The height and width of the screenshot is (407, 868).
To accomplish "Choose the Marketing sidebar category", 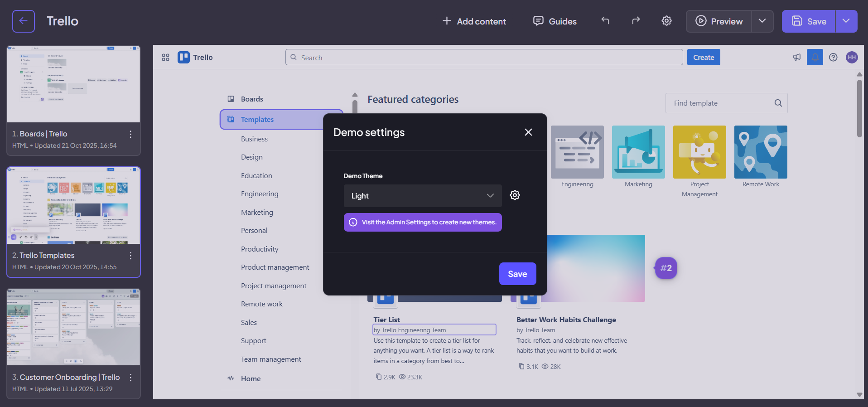I will click(257, 213).
